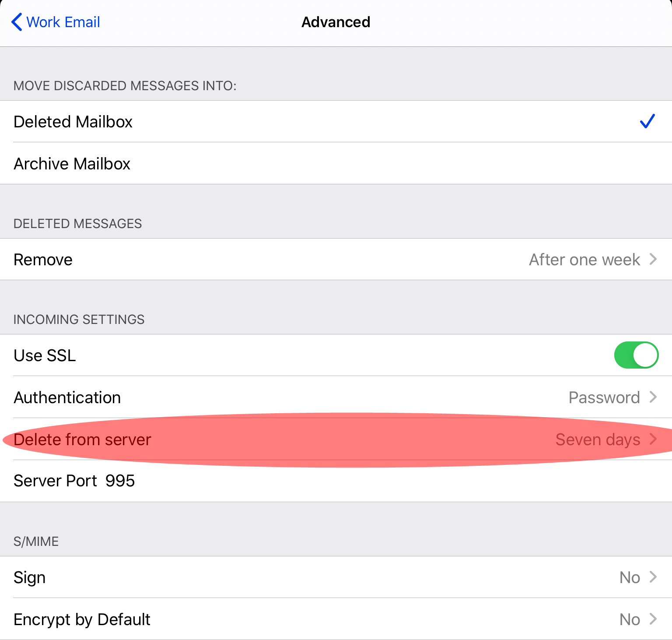Go back to Work Email settings
The width and height of the screenshot is (672, 640).
[56, 22]
